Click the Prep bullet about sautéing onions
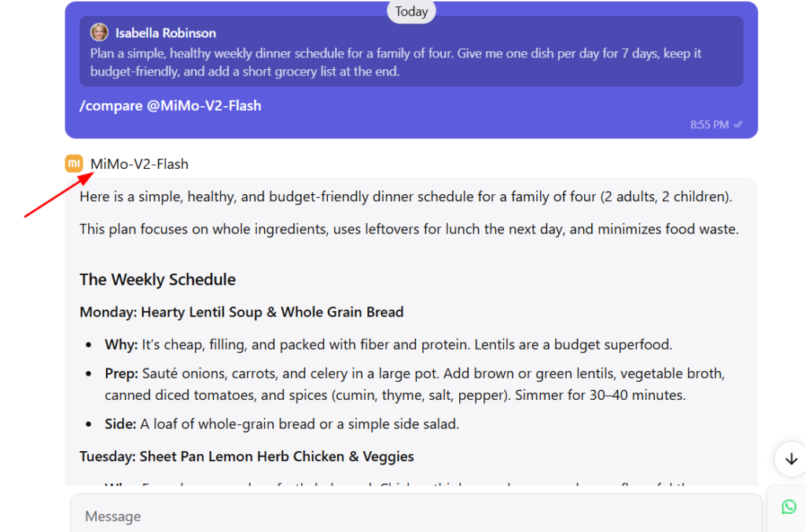 pyautogui.click(x=415, y=383)
